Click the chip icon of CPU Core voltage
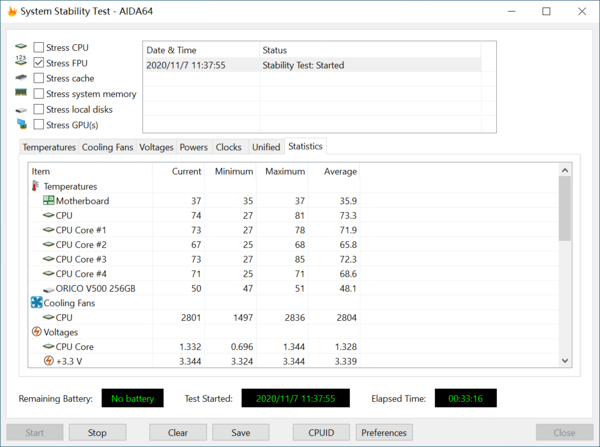The image size is (600, 447). (x=49, y=346)
